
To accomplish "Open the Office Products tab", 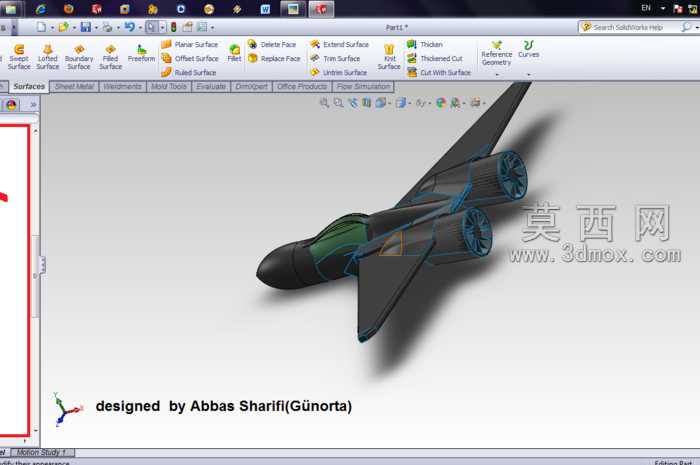I will point(302,87).
